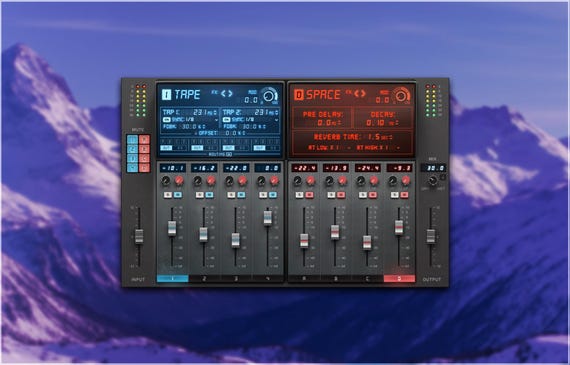
Task: Select the next FX with TAPE's right arrow
Action: point(230,93)
